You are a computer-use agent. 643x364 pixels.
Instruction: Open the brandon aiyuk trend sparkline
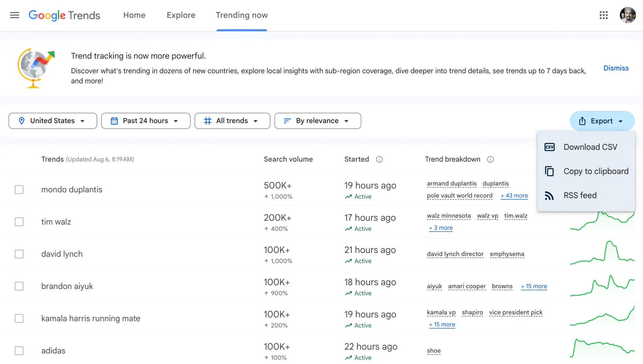click(602, 286)
